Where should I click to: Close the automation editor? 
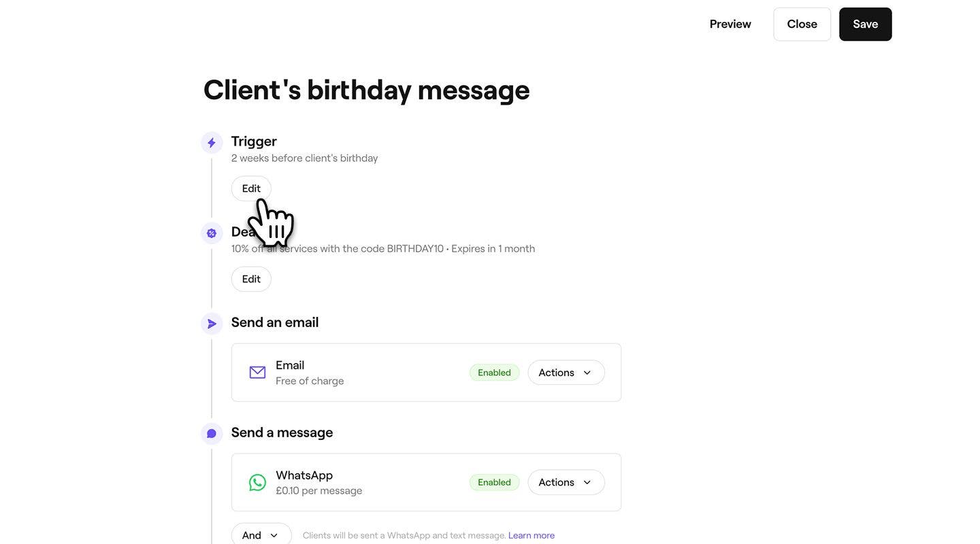[802, 24]
